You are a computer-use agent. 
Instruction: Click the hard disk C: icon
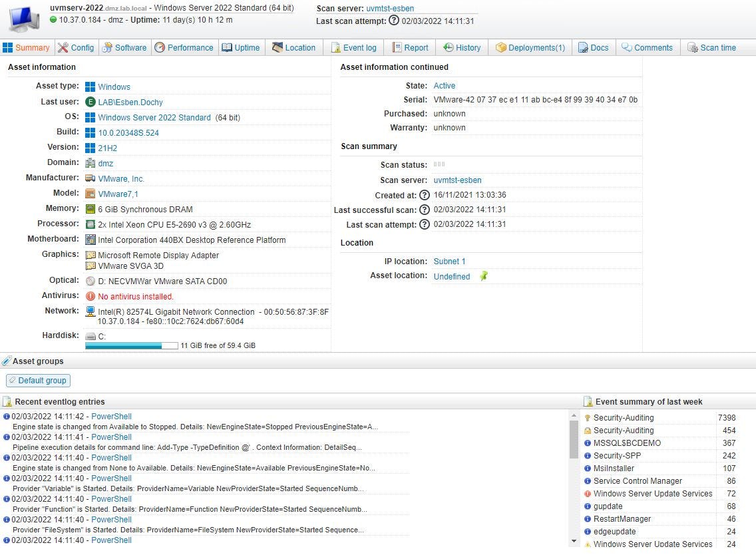pyautogui.click(x=90, y=337)
